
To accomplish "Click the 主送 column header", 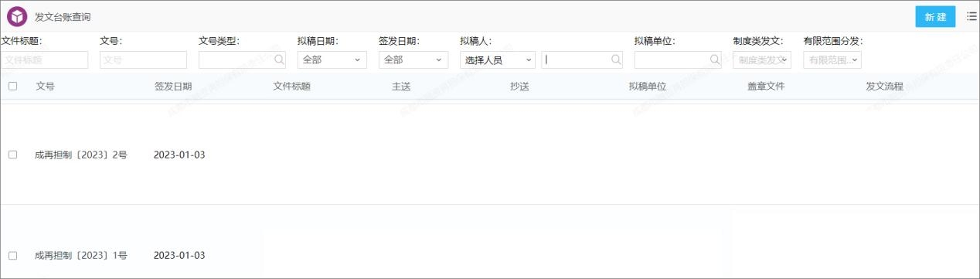I will pos(401,87).
